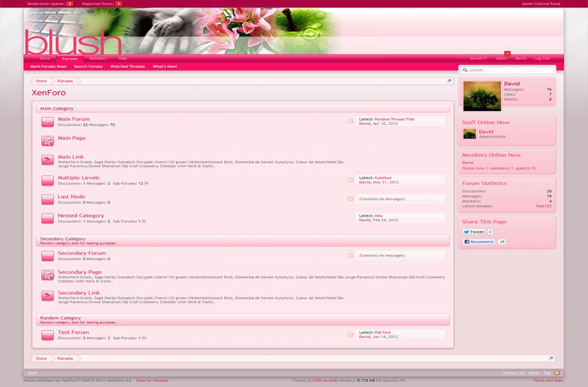Screen dimensions: 588x387
Task: Switch to the Members tab
Action: [98, 58]
